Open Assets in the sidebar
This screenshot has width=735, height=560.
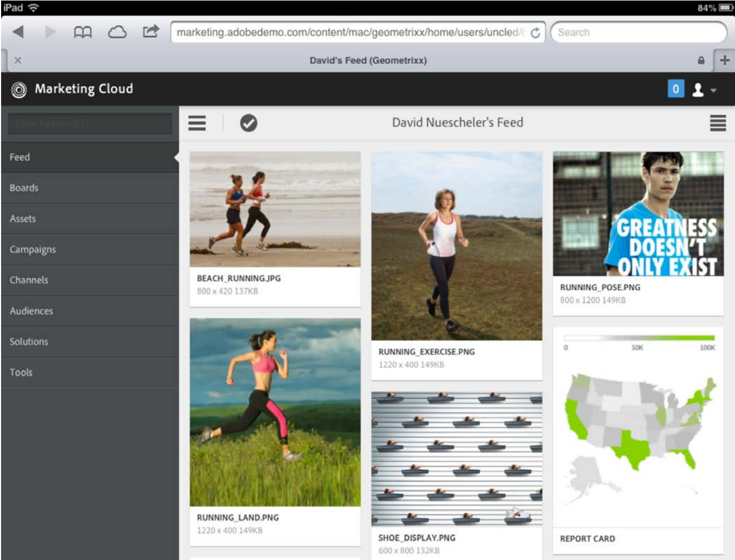point(90,219)
